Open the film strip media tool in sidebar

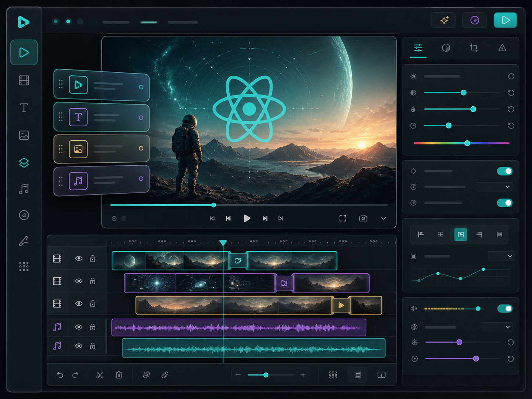click(24, 80)
